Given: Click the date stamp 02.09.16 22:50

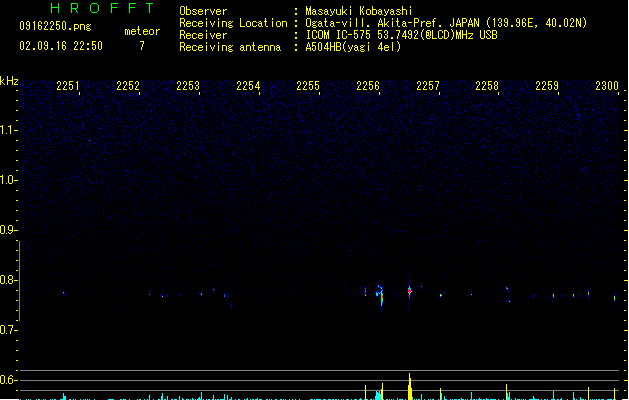Looking at the screenshot, I should [61, 46].
